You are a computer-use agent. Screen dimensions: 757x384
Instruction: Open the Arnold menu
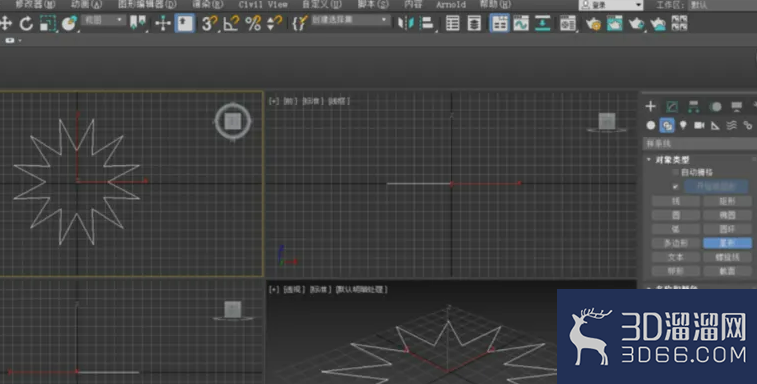click(451, 4)
